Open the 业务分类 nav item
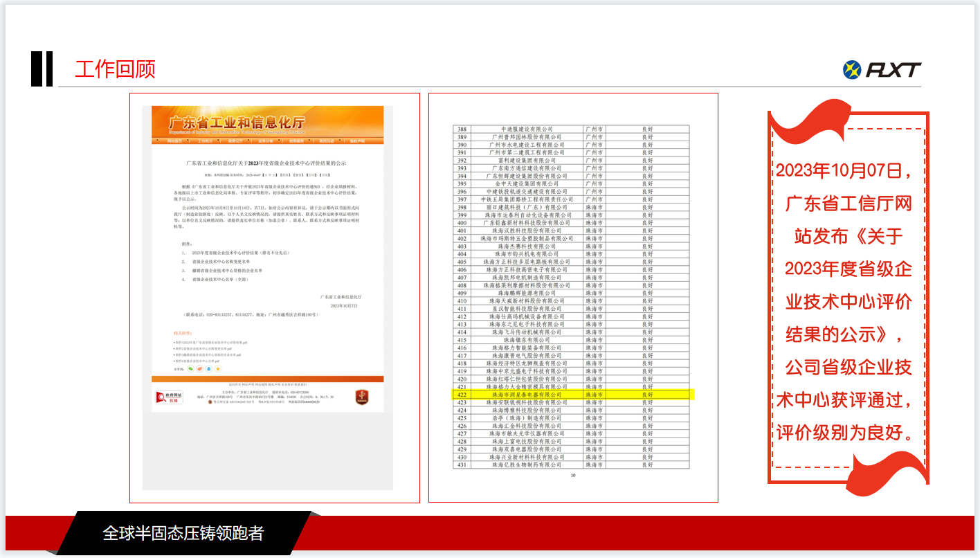 [x=266, y=141]
